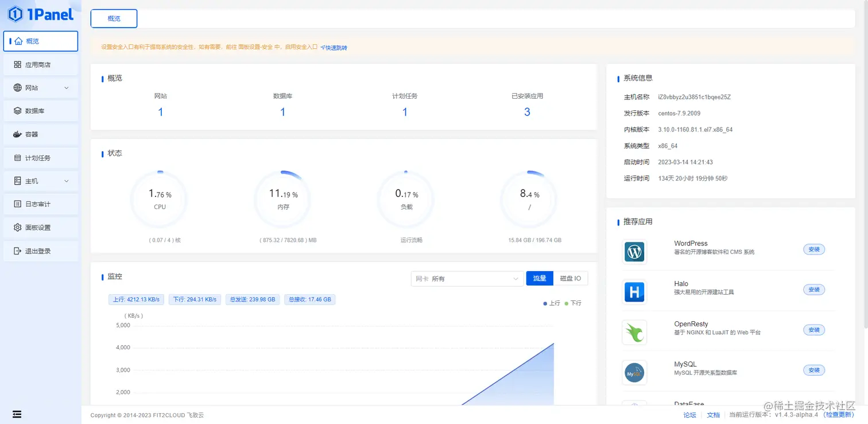Click the 面板设置 panel settings item
Viewport: 868px width, 424px height.
pos(41,228)
